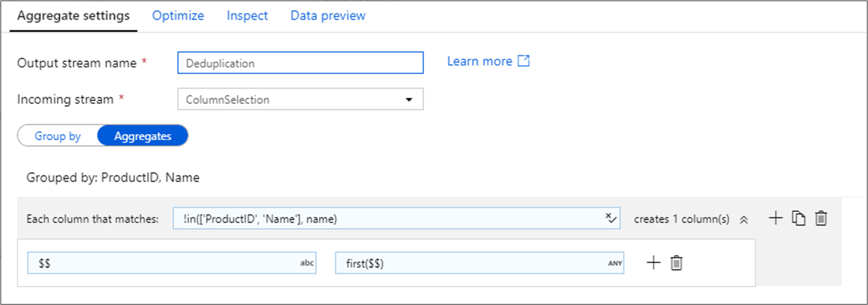Click the Output stream name field
Image resolution: width=868 pixels, height=305 pixels.
click(300, 63)
